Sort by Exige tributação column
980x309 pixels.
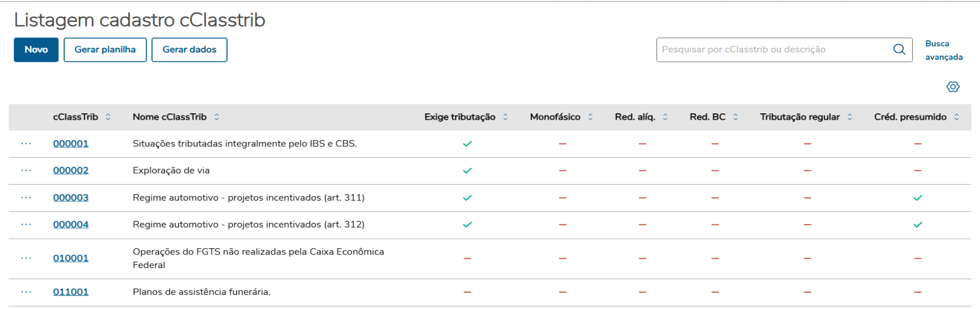505,117
